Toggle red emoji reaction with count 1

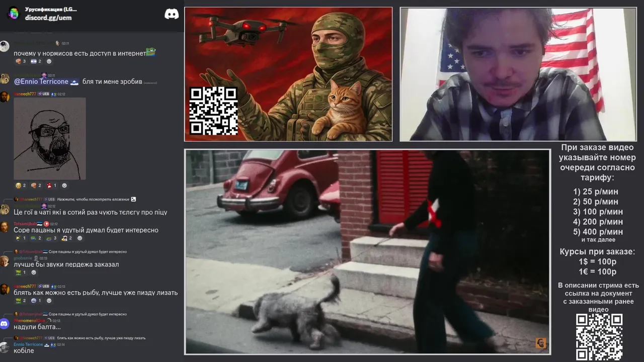(52, 186)
